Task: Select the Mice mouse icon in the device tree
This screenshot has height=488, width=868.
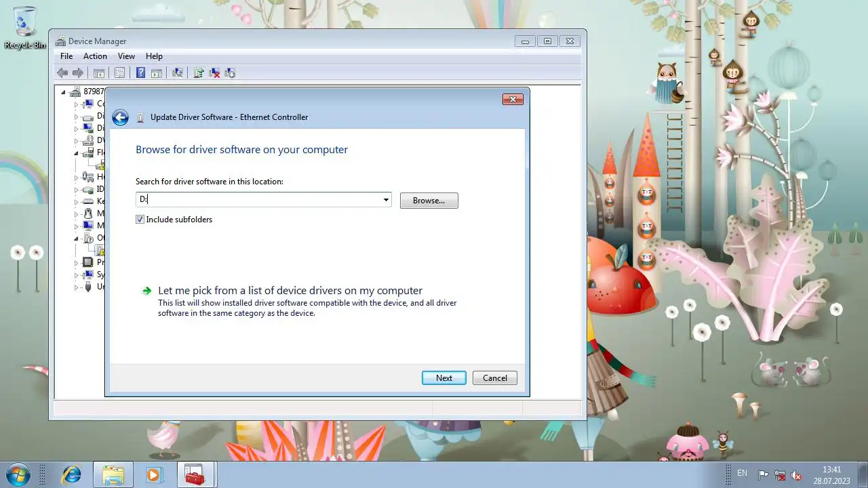Action: pos(87,213)
